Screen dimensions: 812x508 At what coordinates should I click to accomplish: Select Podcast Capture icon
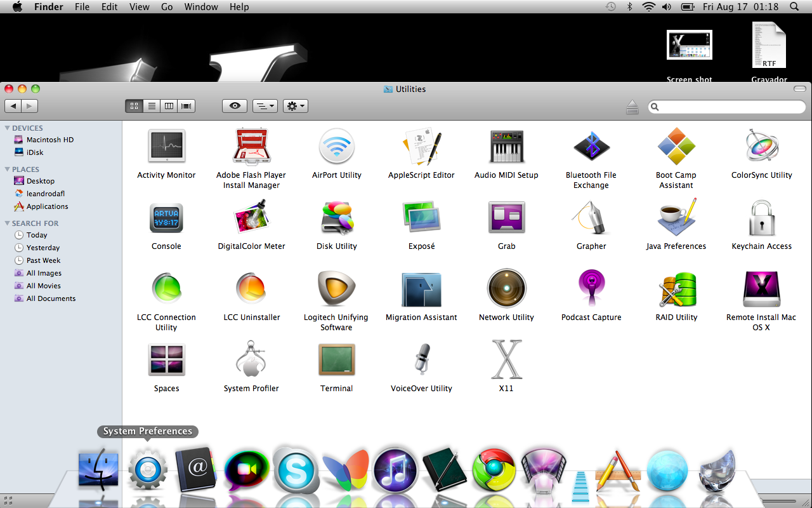click(591, 289)
